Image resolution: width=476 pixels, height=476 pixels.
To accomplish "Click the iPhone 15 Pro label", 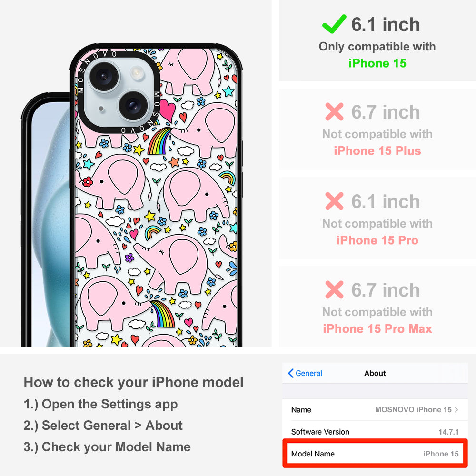I will point(377,240).
